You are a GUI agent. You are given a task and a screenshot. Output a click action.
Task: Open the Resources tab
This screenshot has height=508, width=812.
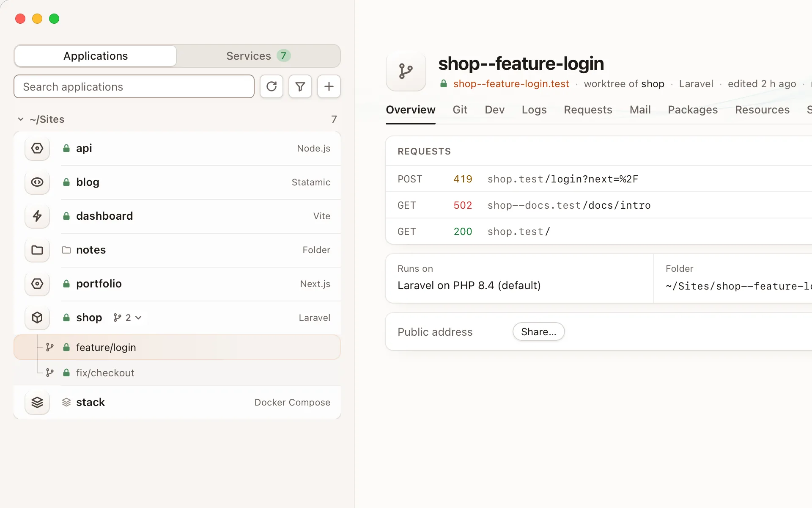[762, 110]
